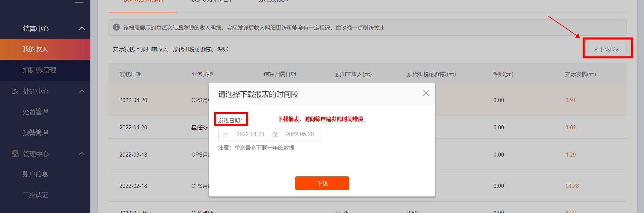The image size is (644, 213).
Task: Click the 2022-02-18 date cell
Action: coord(133,186)
